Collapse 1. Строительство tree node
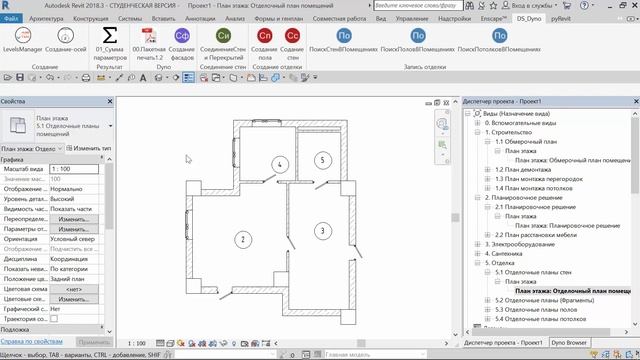The image size is (640, 360). tap(477, 132)
